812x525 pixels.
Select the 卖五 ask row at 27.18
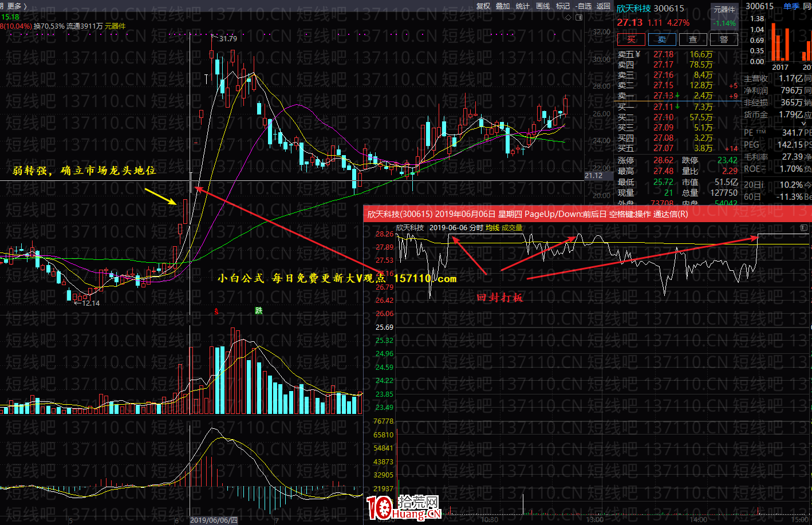pos(677,54)
